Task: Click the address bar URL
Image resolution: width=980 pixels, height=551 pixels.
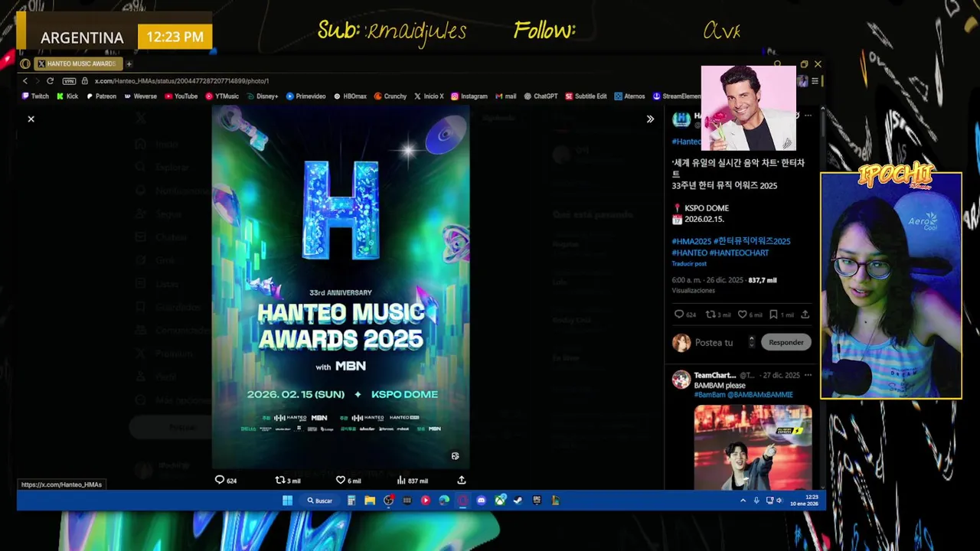Action: point(181,80)
